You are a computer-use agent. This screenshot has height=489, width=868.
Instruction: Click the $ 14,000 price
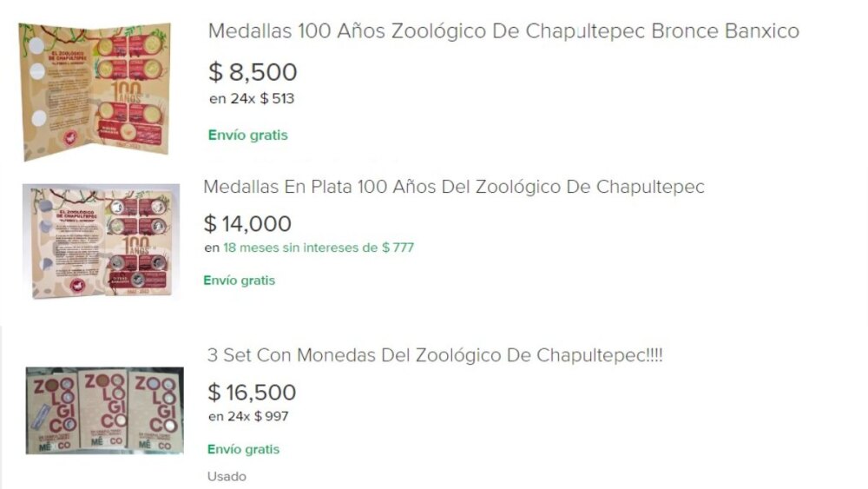tap(247, 224)
